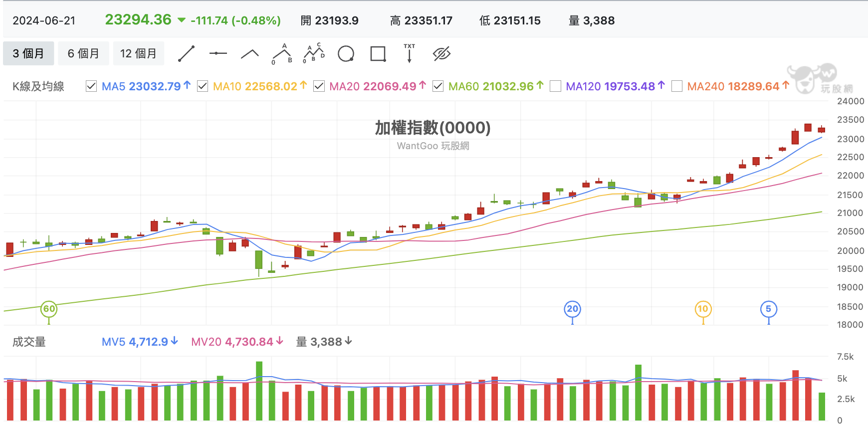Click the header volume 量 3,388
868x428 pixels.
tap(592, 20)
